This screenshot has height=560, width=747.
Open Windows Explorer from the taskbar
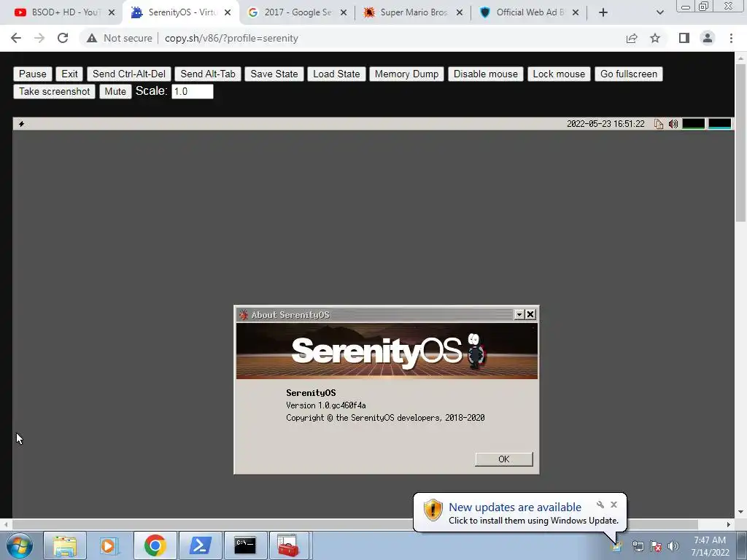pos(65,545)
